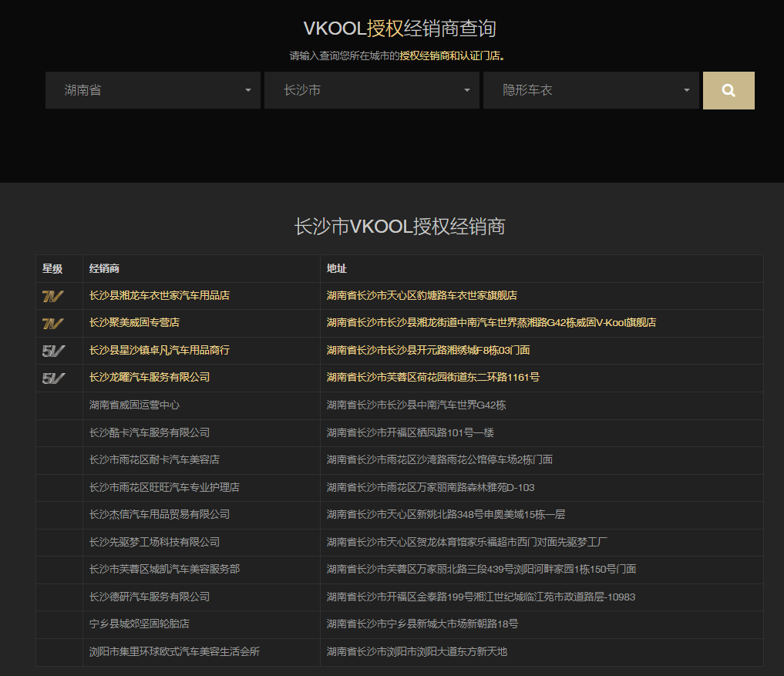Click dealer 长沙先驱梦工场科技有限公司
The height and width of the screenshot is (676, 784).
pyautogui.click(x=154, y=542)
